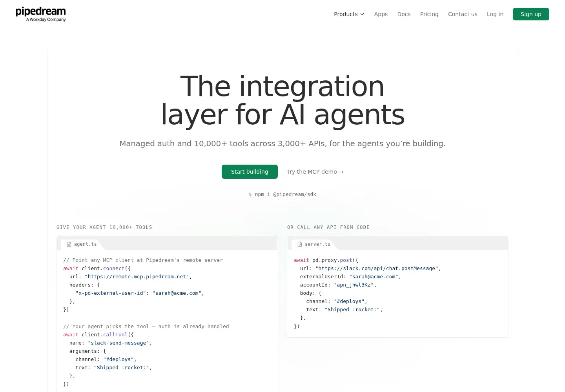
Task: Click the "slack-send-message" tool name string
Action: coord(118,343)
